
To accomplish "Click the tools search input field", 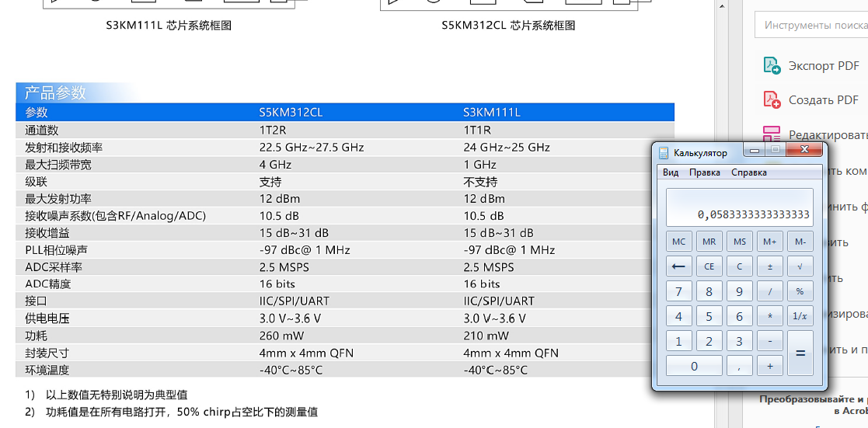I will coord(812,25).
